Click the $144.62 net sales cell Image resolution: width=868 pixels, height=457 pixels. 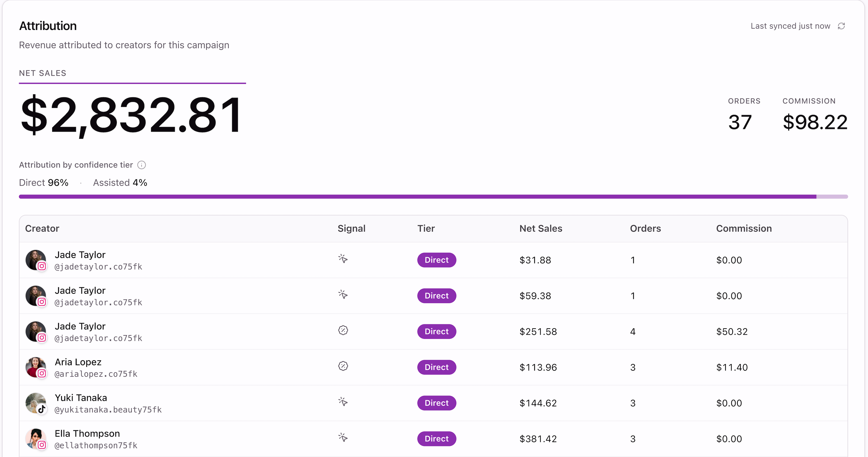538,403
